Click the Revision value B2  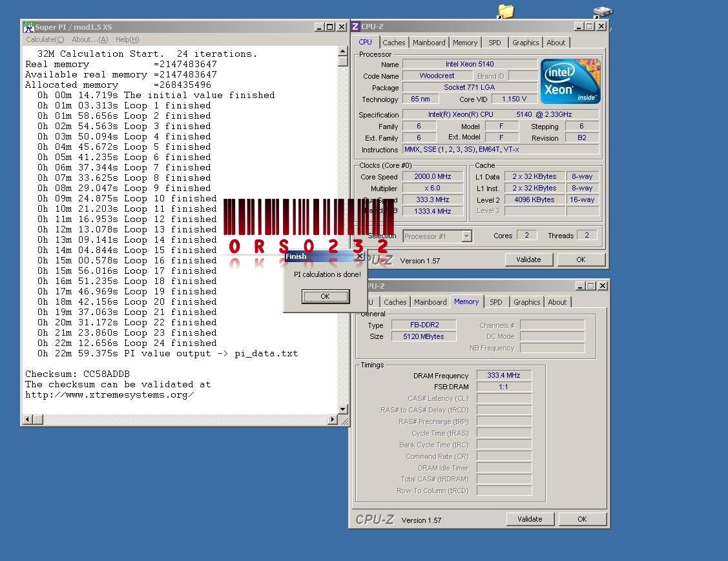(582, 138)
